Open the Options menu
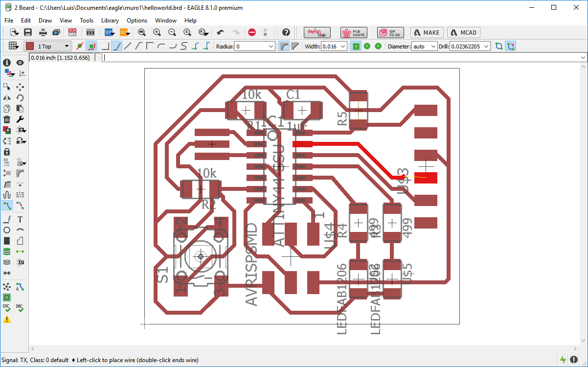588x367 pixels. click(x=137, y=21)
